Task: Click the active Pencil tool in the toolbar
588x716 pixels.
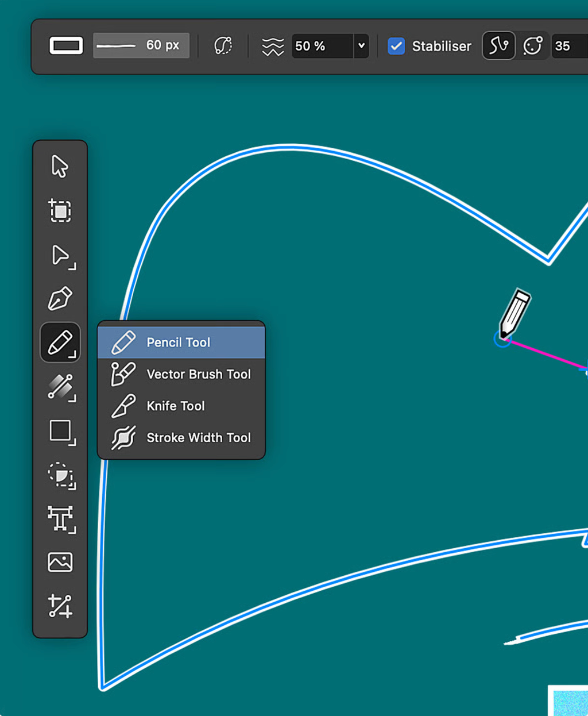Action: tap(60, 343)
